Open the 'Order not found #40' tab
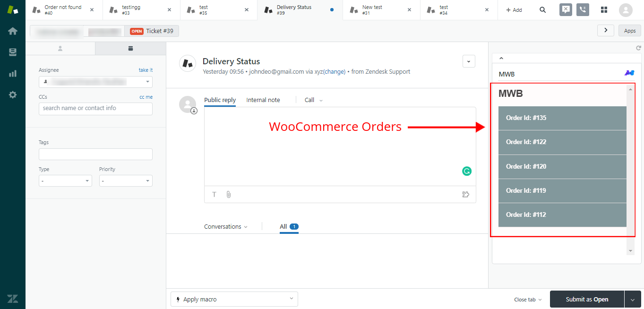Screen dimensions: 644x309 (x=64, y=10)
